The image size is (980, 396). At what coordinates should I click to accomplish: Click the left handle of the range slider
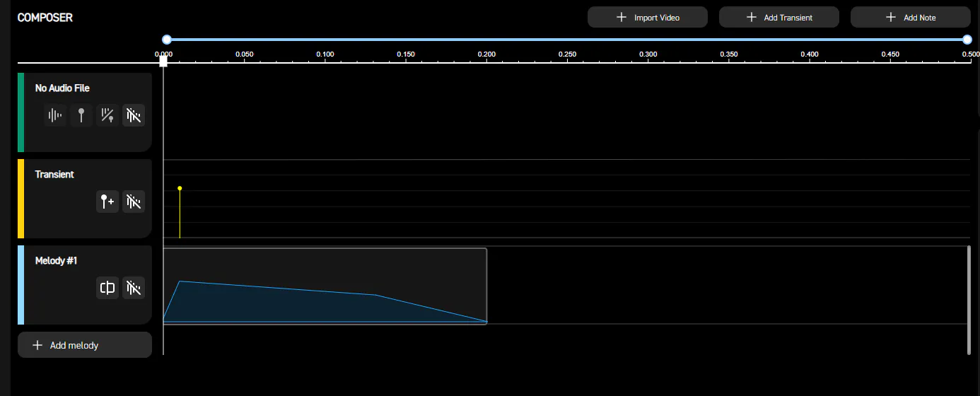coord(167,40)
